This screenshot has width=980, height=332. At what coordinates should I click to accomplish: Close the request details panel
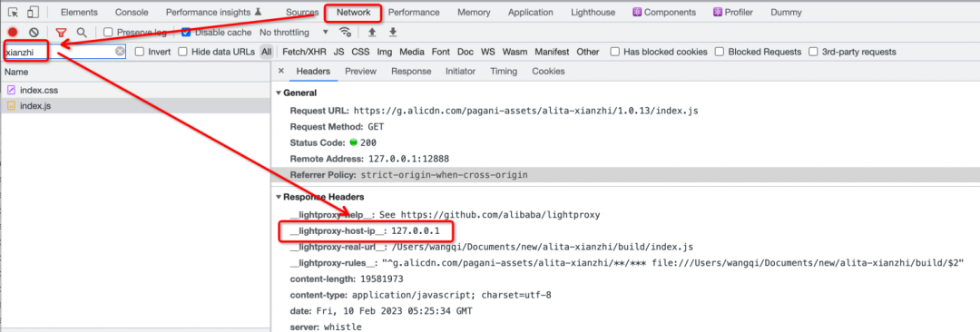[x=280, y=72]
